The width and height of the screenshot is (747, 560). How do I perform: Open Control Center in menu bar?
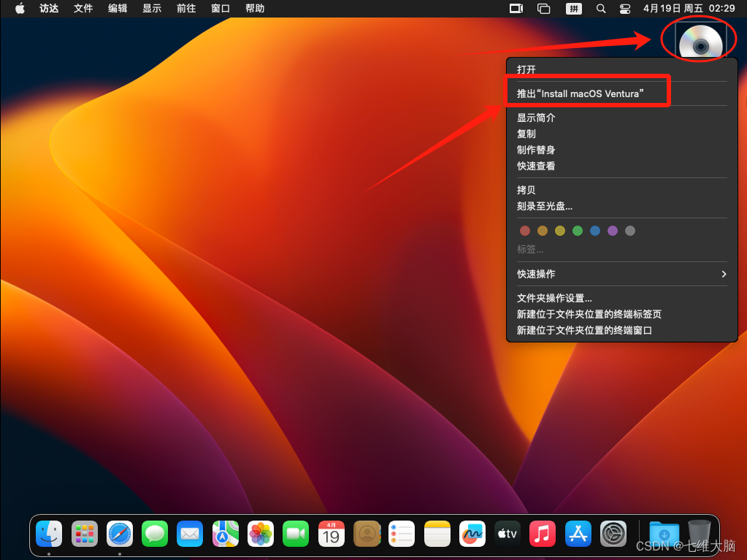tap(624, 9)
